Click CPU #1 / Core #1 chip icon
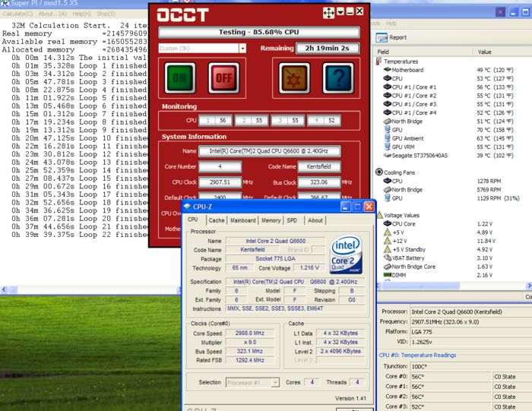Screen dimensions: 532x411 (388, 87)
